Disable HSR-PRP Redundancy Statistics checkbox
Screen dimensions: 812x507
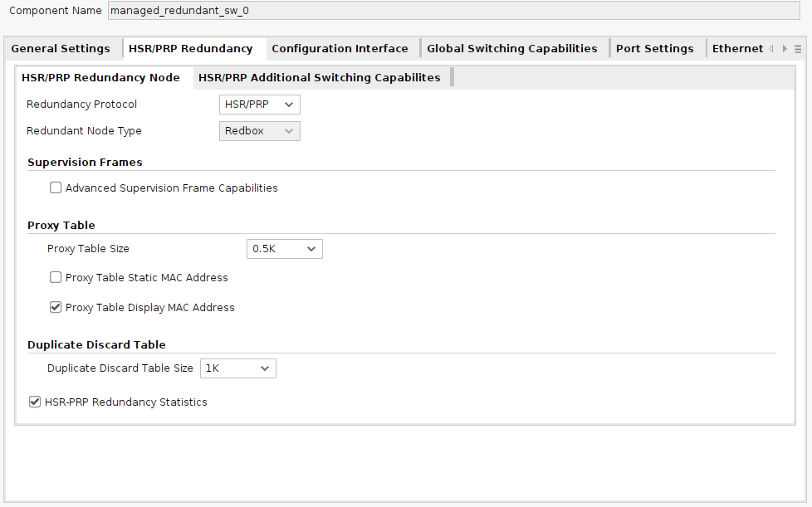coord(35,402)
